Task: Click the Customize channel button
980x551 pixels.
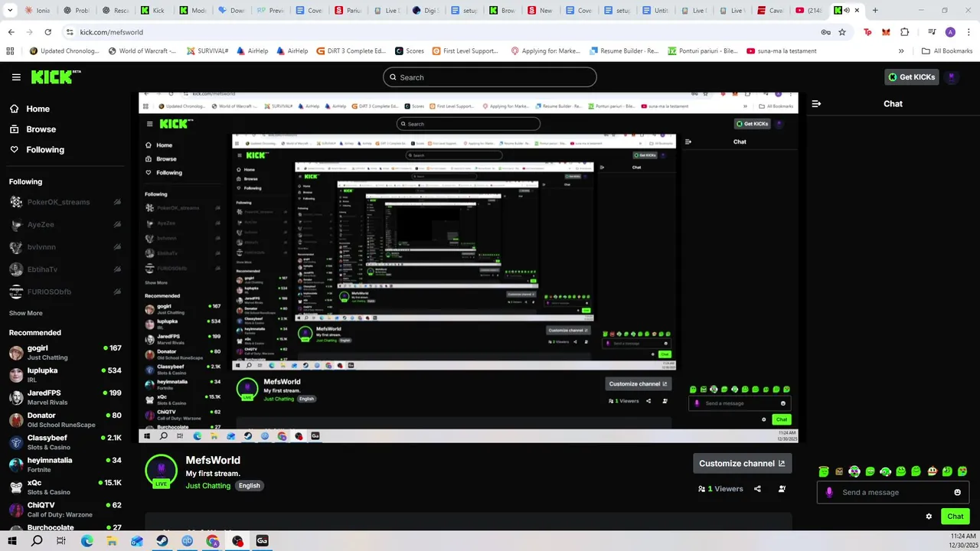Action: (742, 463)
